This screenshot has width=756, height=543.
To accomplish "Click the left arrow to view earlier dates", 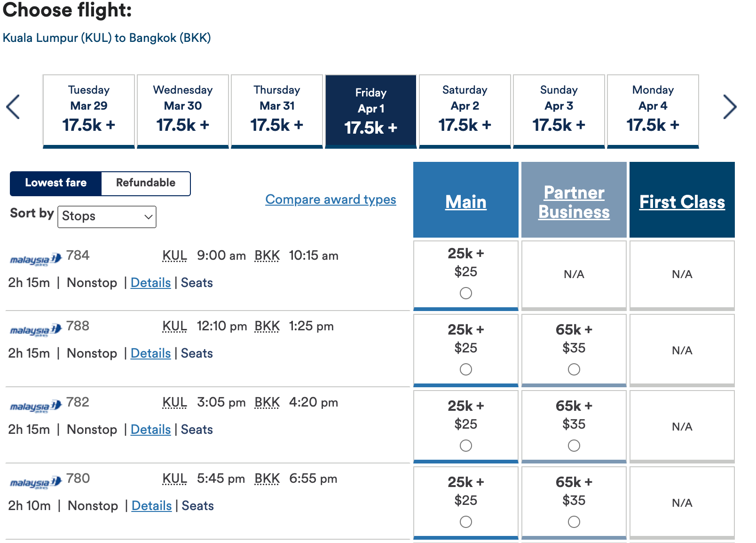I will pos(14,107).
